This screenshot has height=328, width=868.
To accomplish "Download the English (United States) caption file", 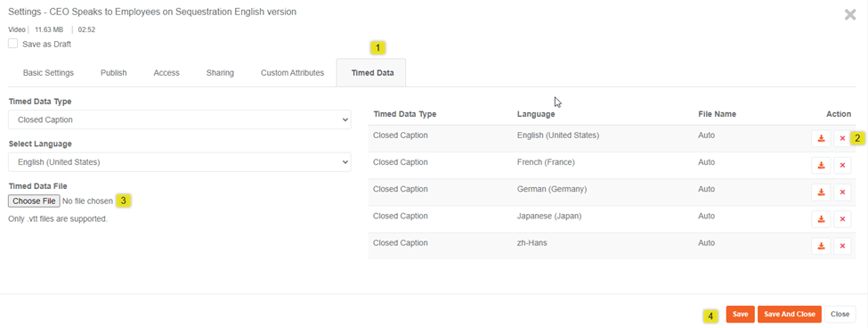I will 821,138.
